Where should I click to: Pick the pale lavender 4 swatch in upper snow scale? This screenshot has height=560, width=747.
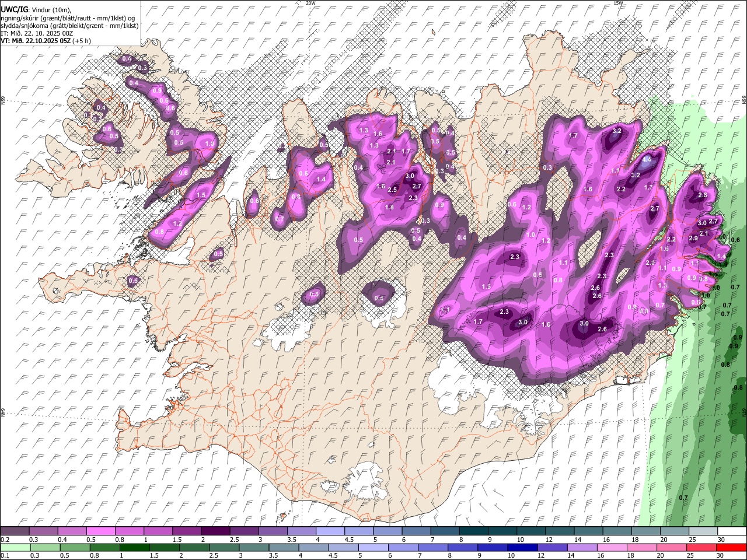tap(330, 531)
